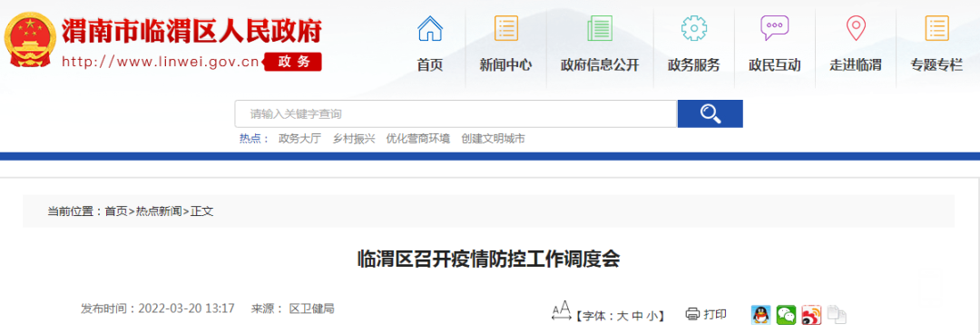
Task: Click the 打印 print text
Action: click(715, 314)
